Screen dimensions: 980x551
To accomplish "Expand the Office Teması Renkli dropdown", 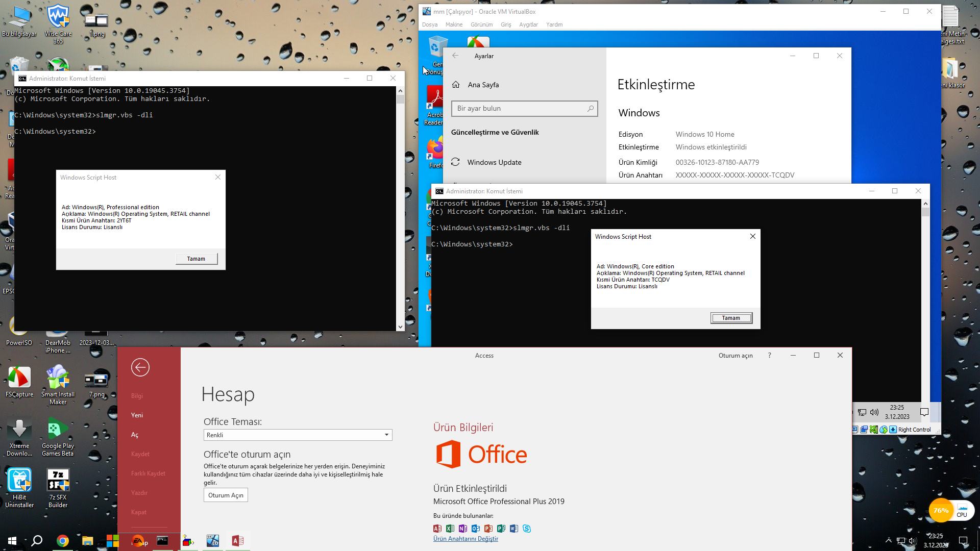I will click(386, 435).
